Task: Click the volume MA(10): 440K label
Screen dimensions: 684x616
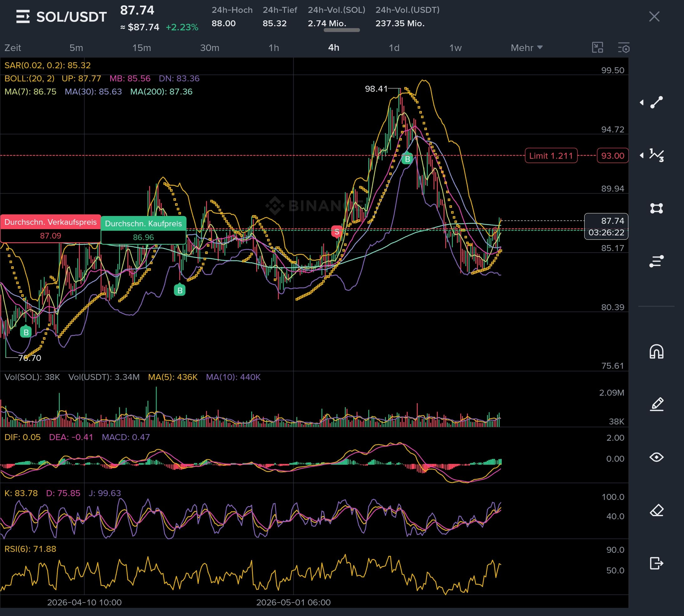Action: click(x=233, y=377)
